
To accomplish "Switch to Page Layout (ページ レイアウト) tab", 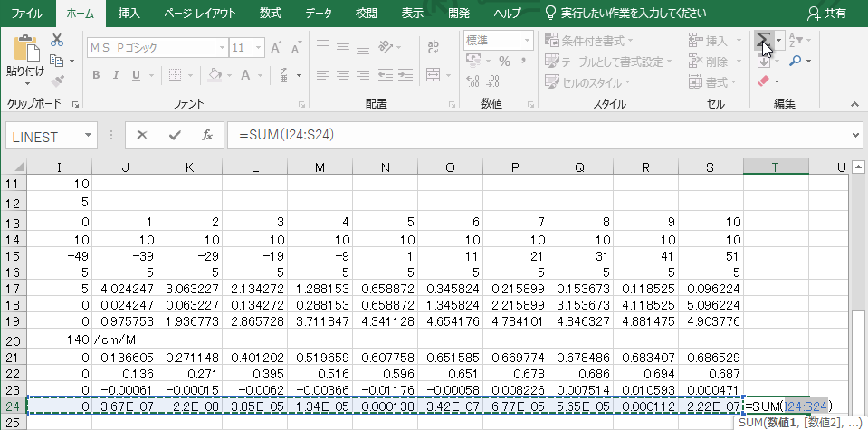I will click(x=200, y=14).
